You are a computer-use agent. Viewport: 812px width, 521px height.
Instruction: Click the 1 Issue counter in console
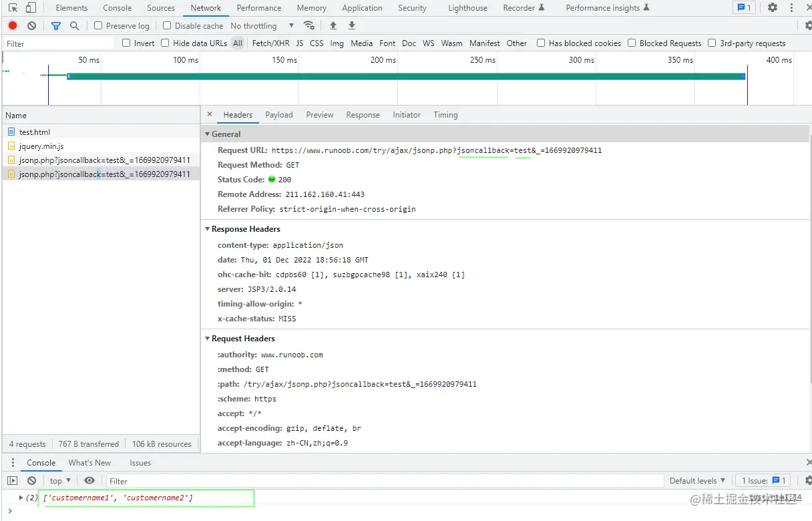coord(764,480)
